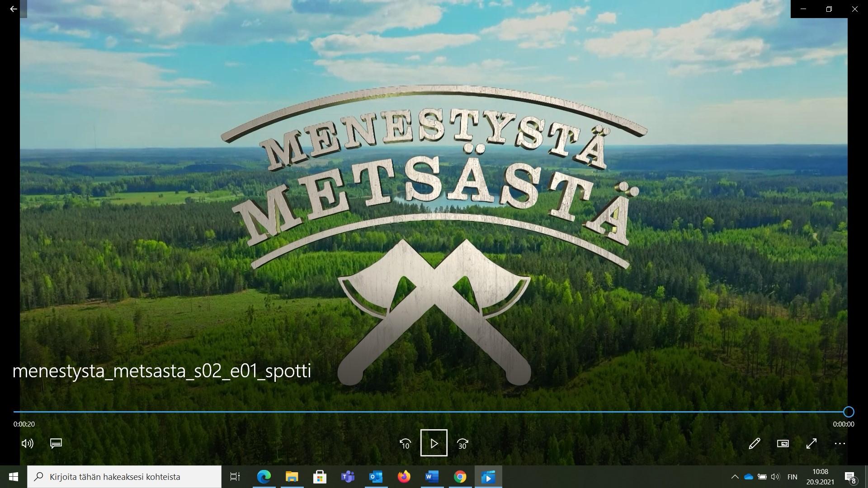Toggle fullscreen mode
The height and width of the screenshot is (488, 868).
pos(811,443)
